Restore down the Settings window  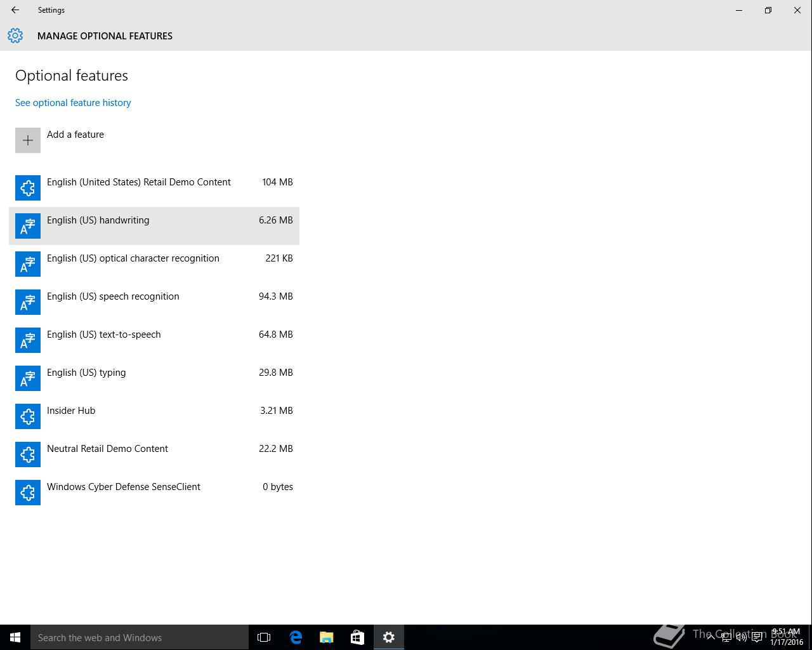(x=768, y=10)
